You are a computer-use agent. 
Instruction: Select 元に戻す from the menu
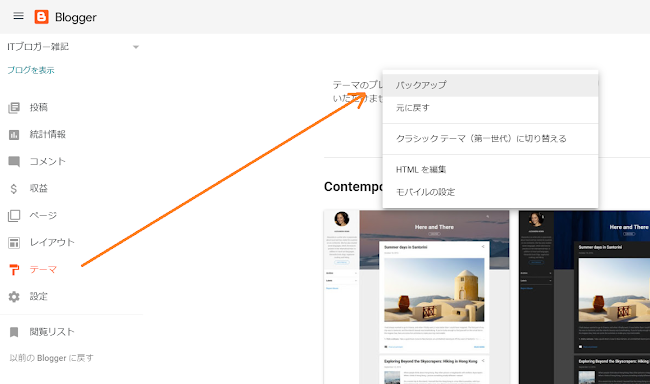tap(490, 108)
